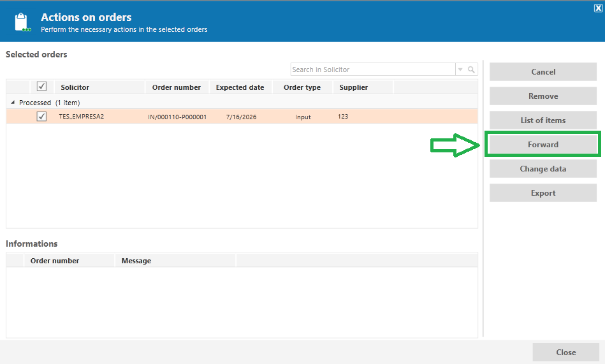Toggle the select-all checkbox in header

point(41,87)
